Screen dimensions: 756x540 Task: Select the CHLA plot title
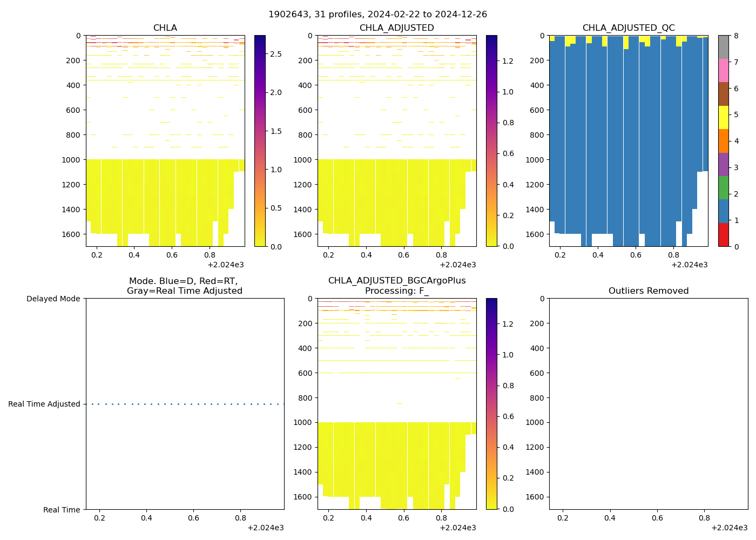(165, 28)
